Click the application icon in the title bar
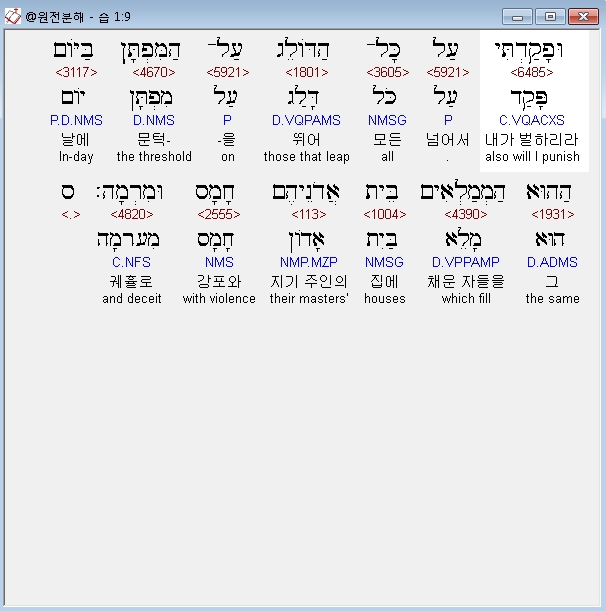The height and width of the screenshot is (611, 606). point(12,16)
